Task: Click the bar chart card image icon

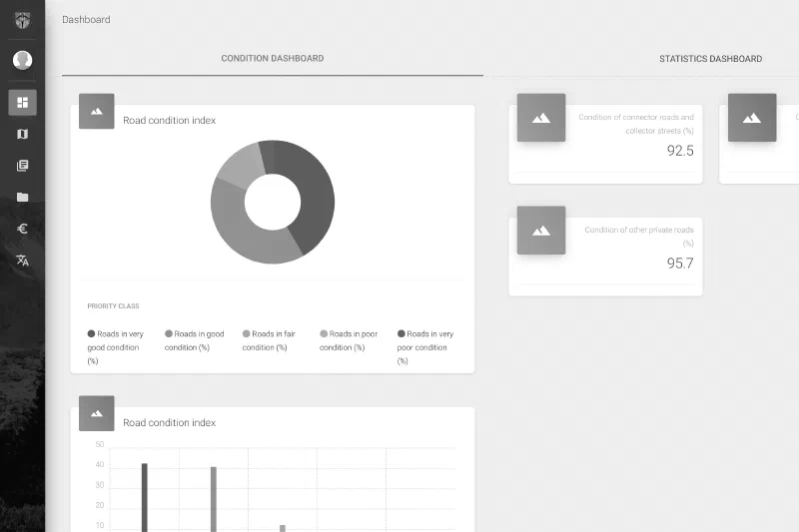Action: (x=97, y=413)
